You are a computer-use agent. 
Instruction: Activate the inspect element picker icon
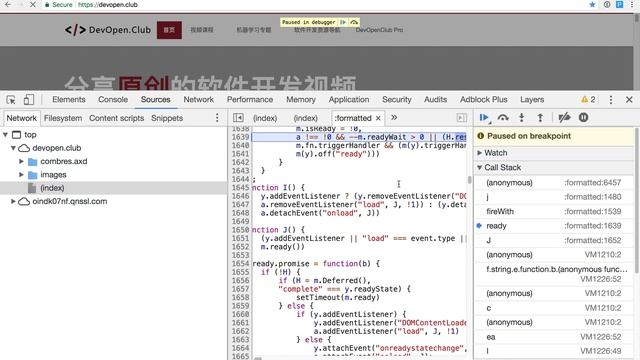(x=11, y=100)
